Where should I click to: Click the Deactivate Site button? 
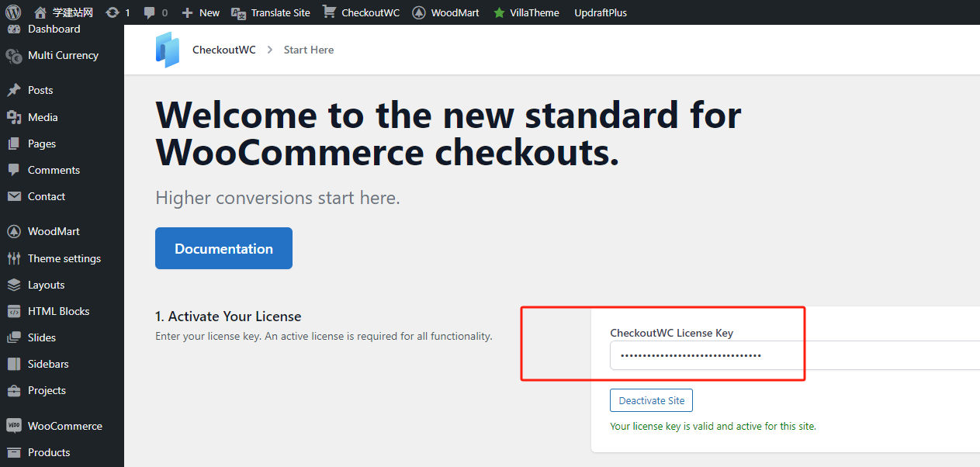tap(652, 400)
